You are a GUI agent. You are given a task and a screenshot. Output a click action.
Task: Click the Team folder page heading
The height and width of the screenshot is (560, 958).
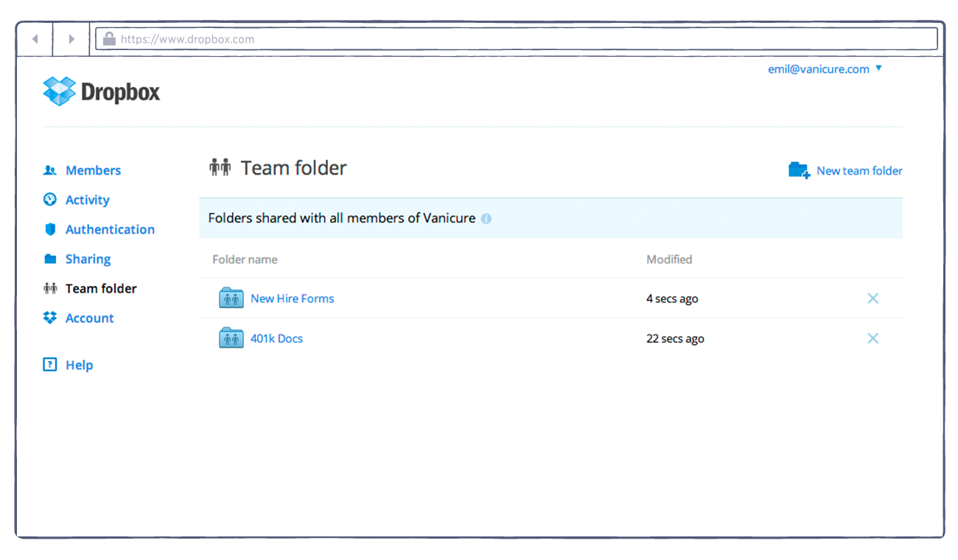(293, 168)
